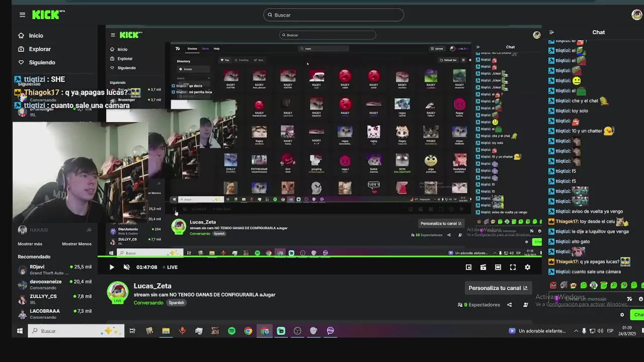
Task: Open File Explorer from the taskbar
Action: [x=166, y=331]
